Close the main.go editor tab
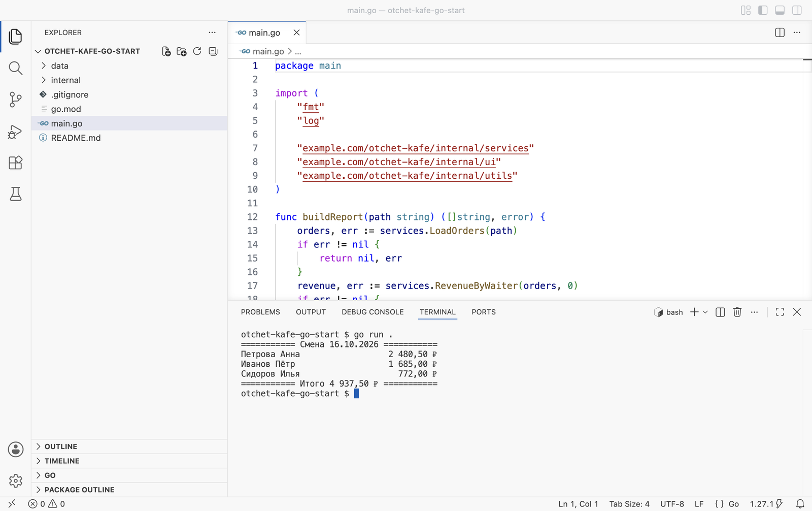The height and width of the screenshot is (511, 812). (296, 33)
